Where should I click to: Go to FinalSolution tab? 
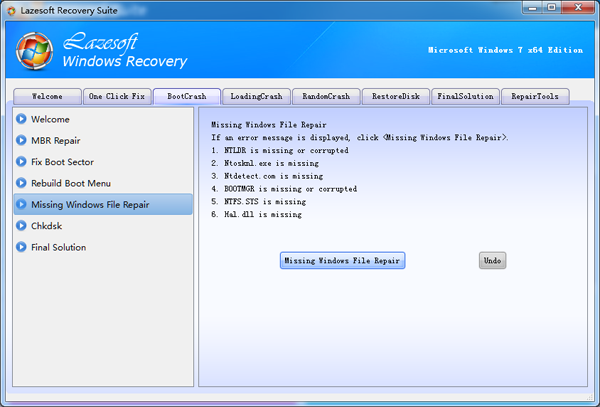pos(466,96)
